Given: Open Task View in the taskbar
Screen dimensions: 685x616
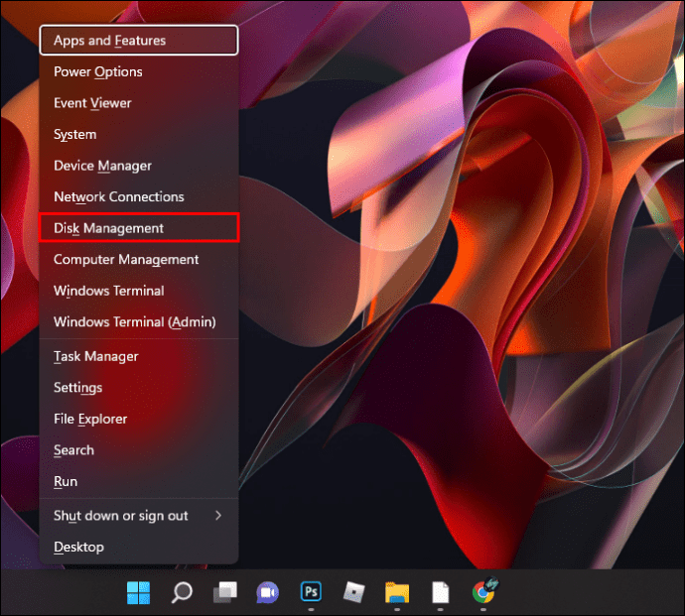Looking at the screenshot, I should tap(225, 592).
